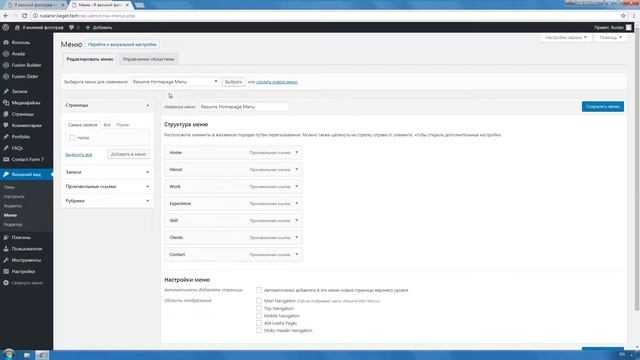Image resolution: width=640 pixels, height=360 pixels.
Task: Check Main Navigation display location
Action: 259,301
